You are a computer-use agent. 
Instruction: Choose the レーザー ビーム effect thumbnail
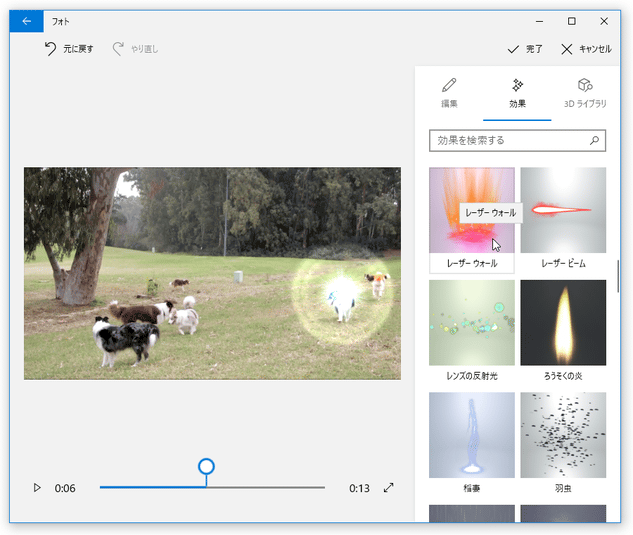coord(563,210)
